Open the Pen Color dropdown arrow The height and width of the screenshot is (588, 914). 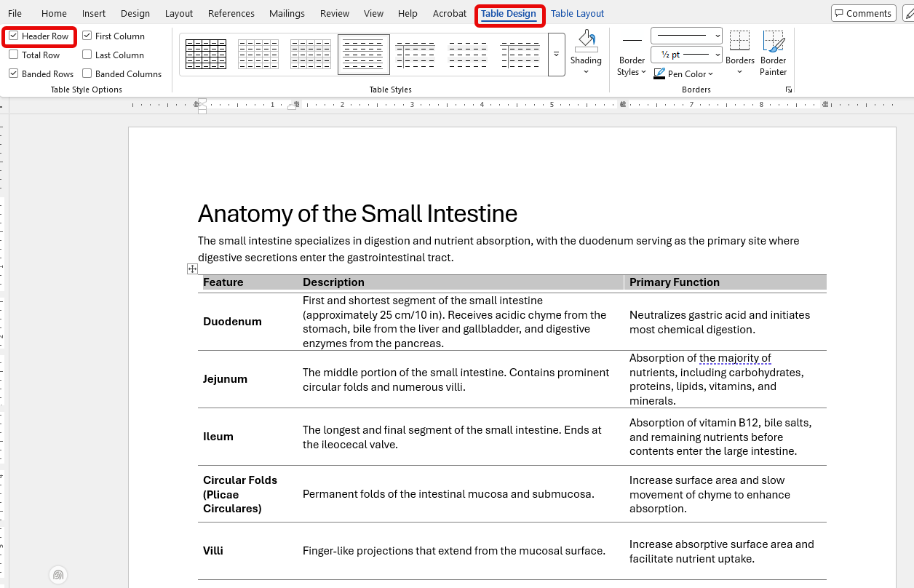coord(710,73)
